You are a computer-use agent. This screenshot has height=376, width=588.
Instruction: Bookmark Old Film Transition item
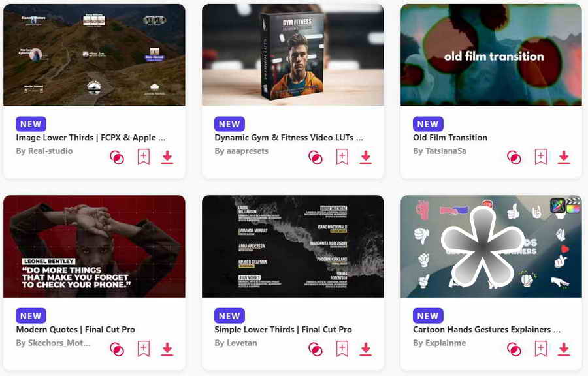[x=540, y=157]
